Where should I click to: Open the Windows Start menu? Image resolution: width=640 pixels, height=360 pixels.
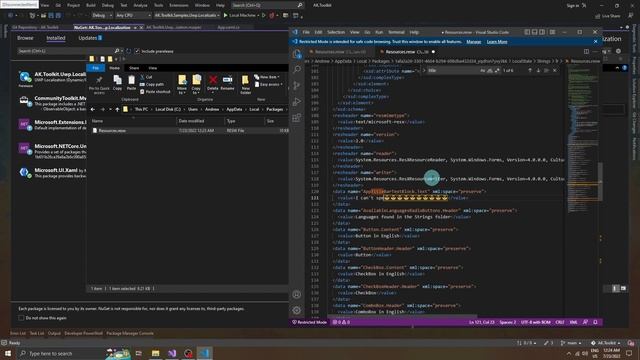tap(8, 353)
